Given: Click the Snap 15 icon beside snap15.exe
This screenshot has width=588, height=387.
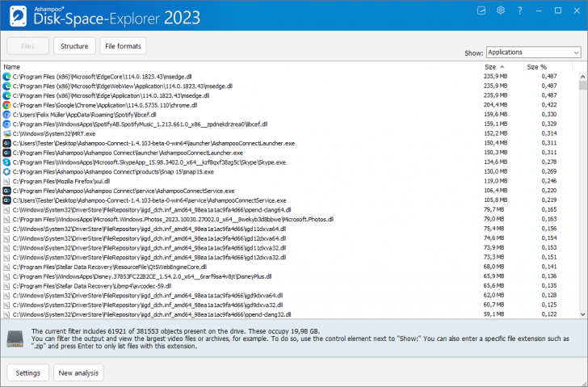Looking at the screenshot, I should (x=6, y=172).
